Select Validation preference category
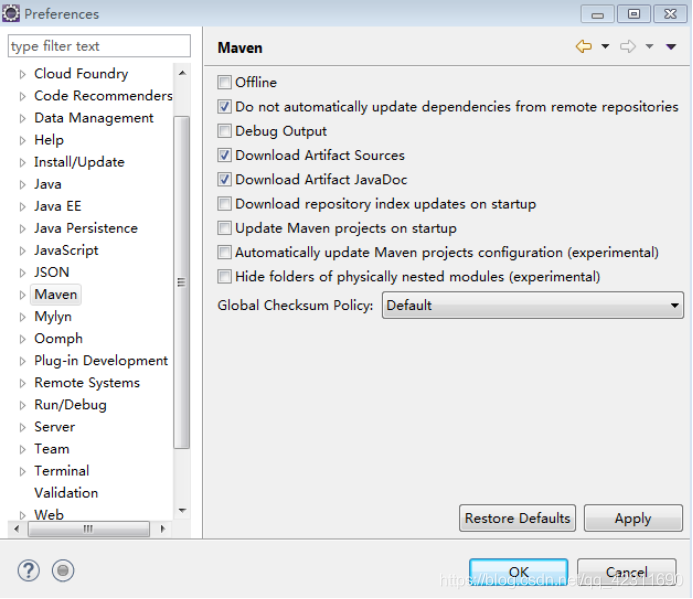The width and height of the screenshot is (693, 599). (x=66, y=493)
